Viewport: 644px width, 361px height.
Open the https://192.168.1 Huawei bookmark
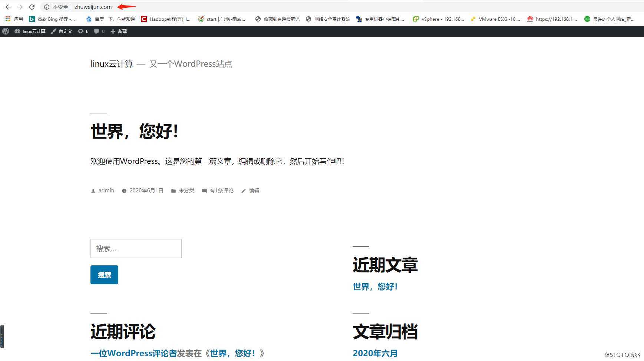(552, 19)
